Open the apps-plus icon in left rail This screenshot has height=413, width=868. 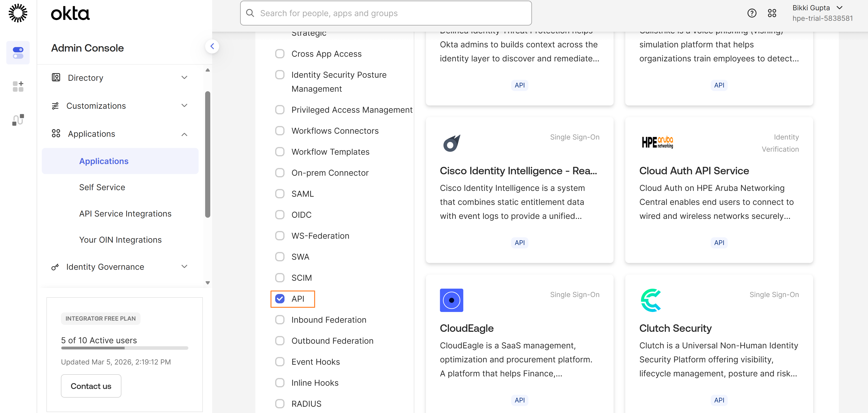click(x=18, y=86)
